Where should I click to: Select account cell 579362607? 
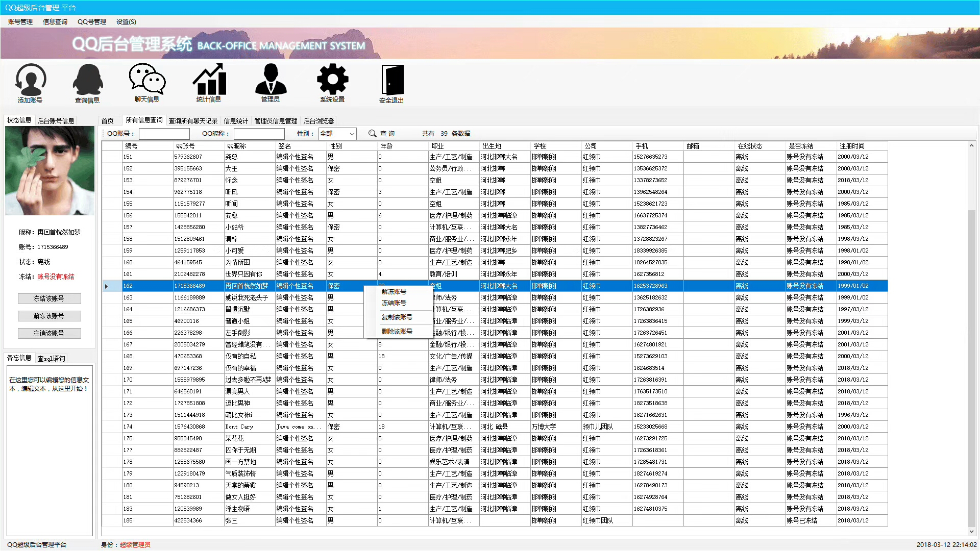[199, 157]
